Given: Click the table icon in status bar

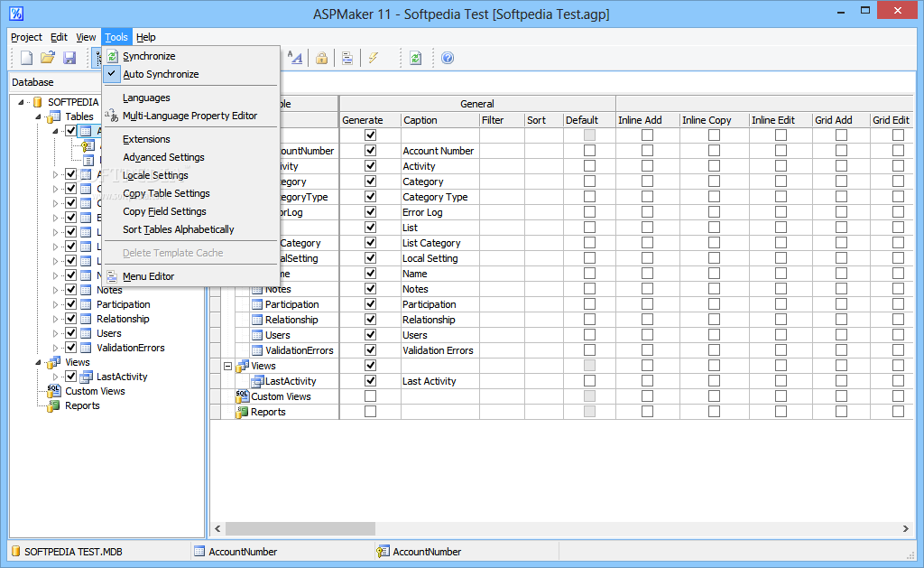Looking at the screenshot, I should click(x=199, y=552).
